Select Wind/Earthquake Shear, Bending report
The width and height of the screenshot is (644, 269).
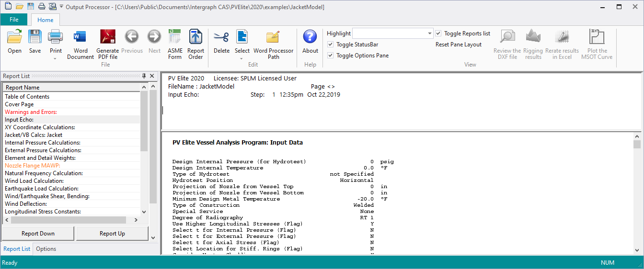click(71, 196)
